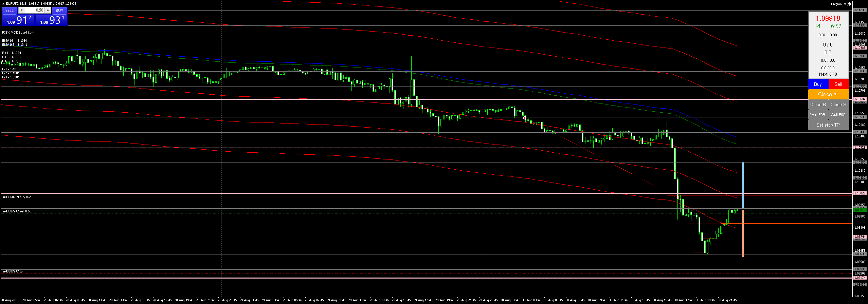Click the 1.09744 price axis label

pyautogui.click(x=860, y=237)
